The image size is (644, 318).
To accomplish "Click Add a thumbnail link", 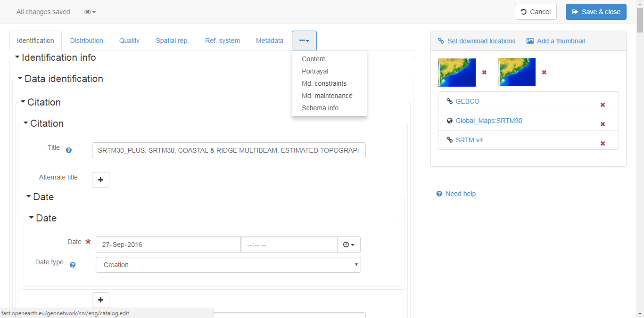I will [x=555, y=41].
